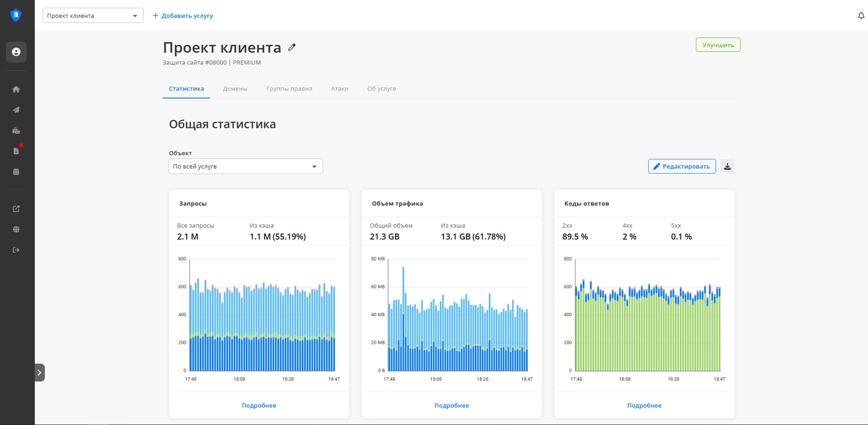This screenshot has width=868, height=425.
Task: Click the logout icon in sidebar
Action: [16, 250]
